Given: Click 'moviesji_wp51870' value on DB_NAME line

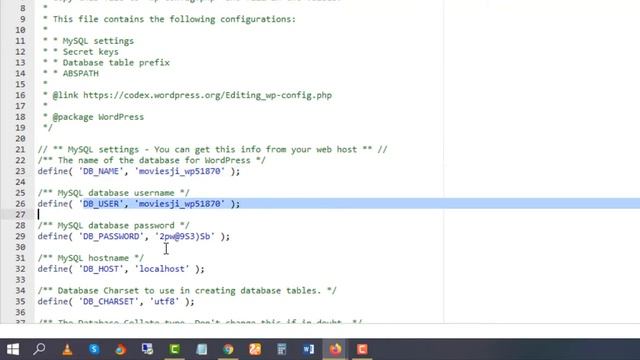Looking at the screenshot, I should pyautogui.click(x=180, y=171).
